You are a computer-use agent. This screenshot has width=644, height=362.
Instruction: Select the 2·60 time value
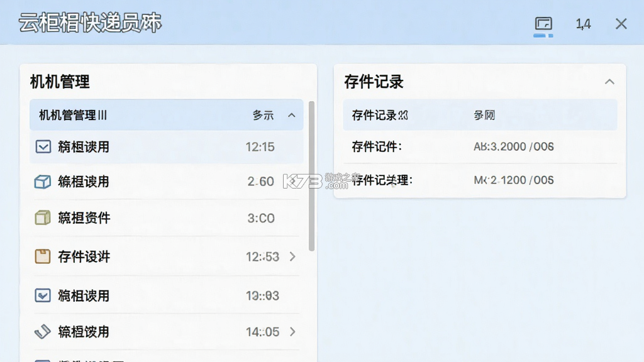point(260,182)
